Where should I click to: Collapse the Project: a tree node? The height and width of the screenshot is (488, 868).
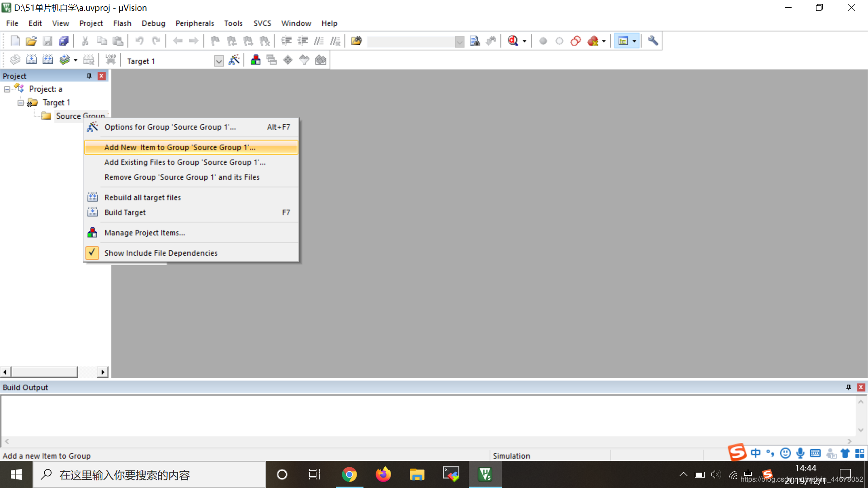point(7,89)
